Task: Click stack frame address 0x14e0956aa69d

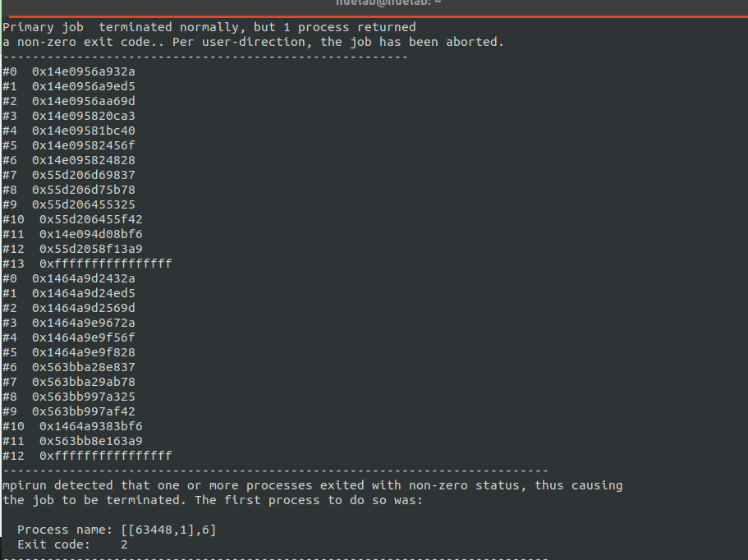Action: click(x=84, y=101)
